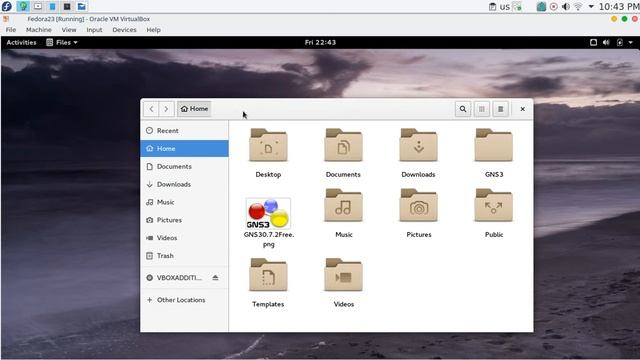Select Pictures in the sidebar
The height and width of the screenshot is (360, 640).
coord(184,220)
